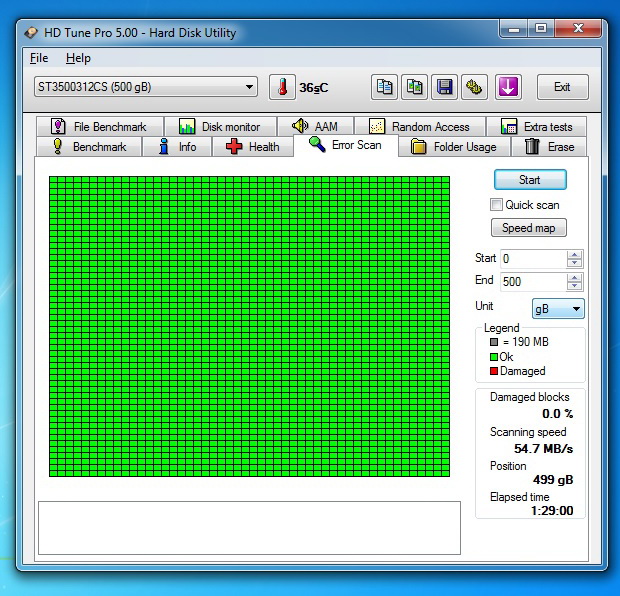Open the Extra tests tab

point(537,127)
